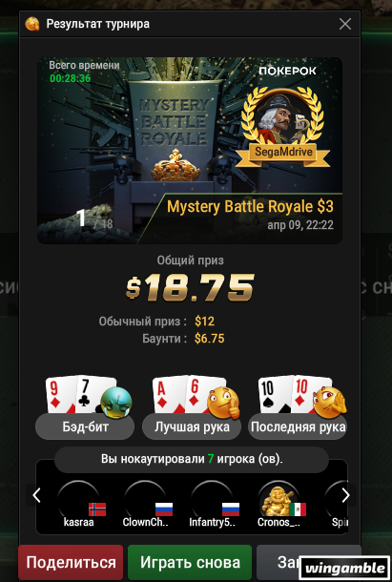The width and height of the screenshot is (392, 582).
Task: Click the Mystery Battle Royale $3 banner
Action: click(x=190, y=151)
